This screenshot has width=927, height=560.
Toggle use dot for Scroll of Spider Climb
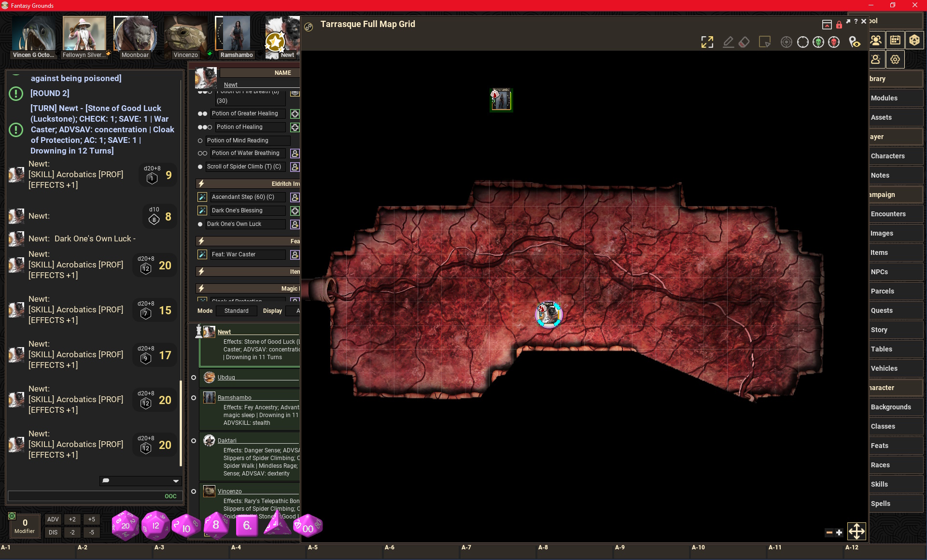(200, 167)
